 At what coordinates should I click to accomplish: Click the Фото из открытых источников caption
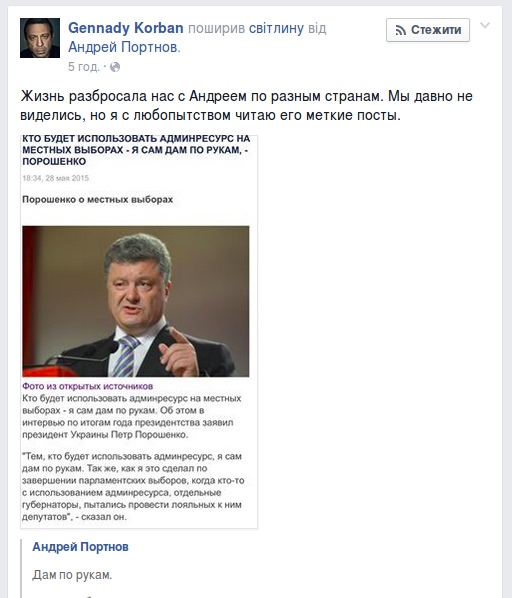point(88,386)
